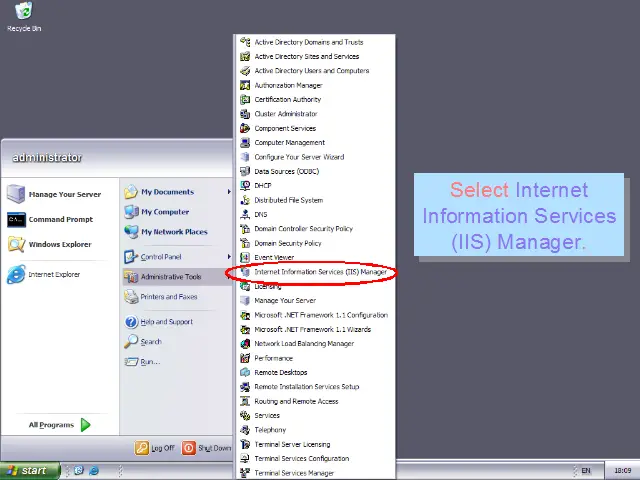
Task: Click the EN language indicator in tray
Action: coord(586,471)
